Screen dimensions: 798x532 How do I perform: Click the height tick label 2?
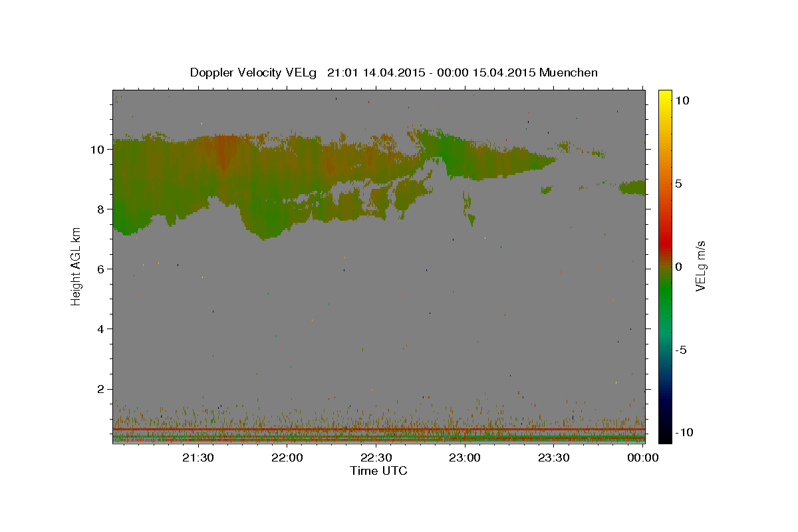pos(100,389)
